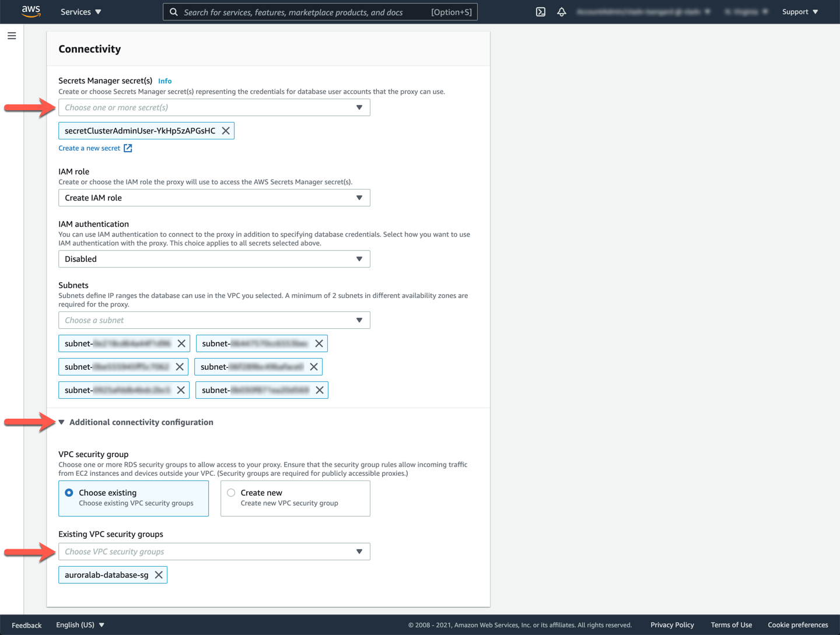Open the Secrets Manager secrets dropdown

pyautogui.click(x=214, y=107)
